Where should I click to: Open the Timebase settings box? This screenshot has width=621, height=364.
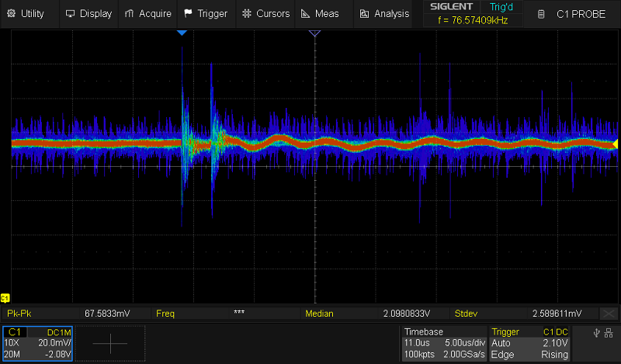tap(443, 342)
